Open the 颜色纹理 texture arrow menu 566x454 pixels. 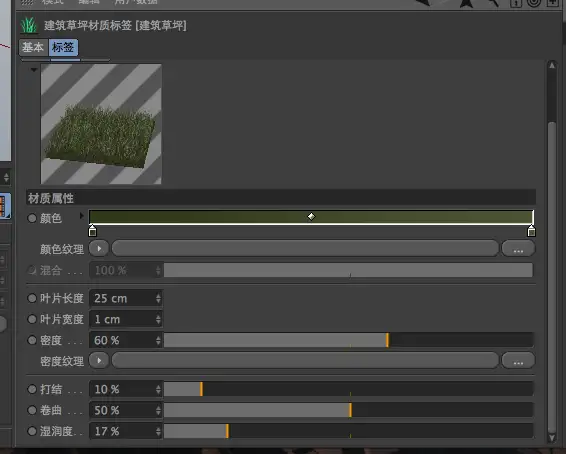click(99, 249)
